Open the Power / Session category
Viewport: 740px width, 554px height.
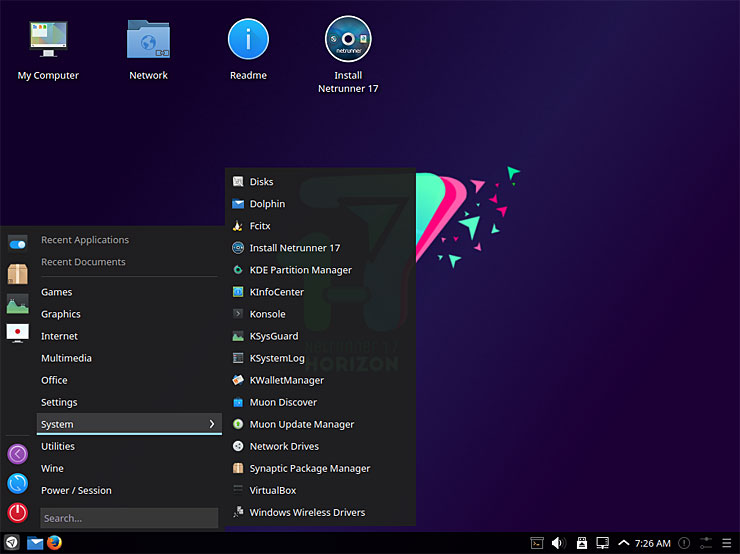coord(76,490)
